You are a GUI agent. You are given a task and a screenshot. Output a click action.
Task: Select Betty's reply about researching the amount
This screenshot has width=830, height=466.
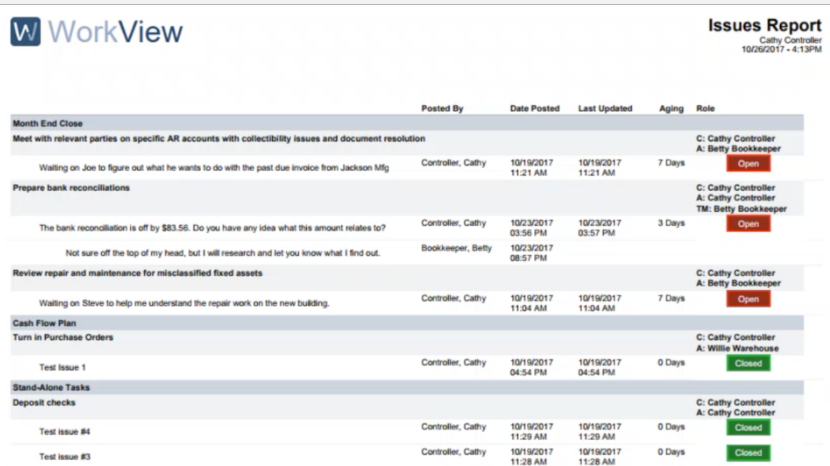point(223,253)
